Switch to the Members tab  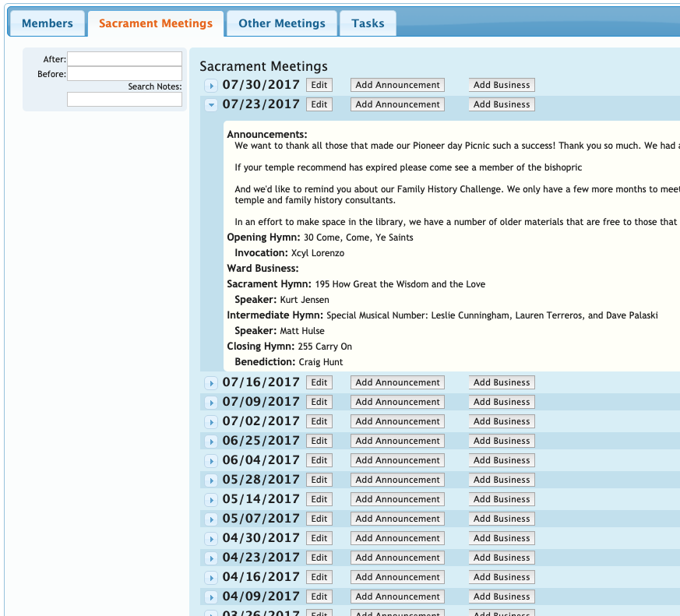(48, 23)
